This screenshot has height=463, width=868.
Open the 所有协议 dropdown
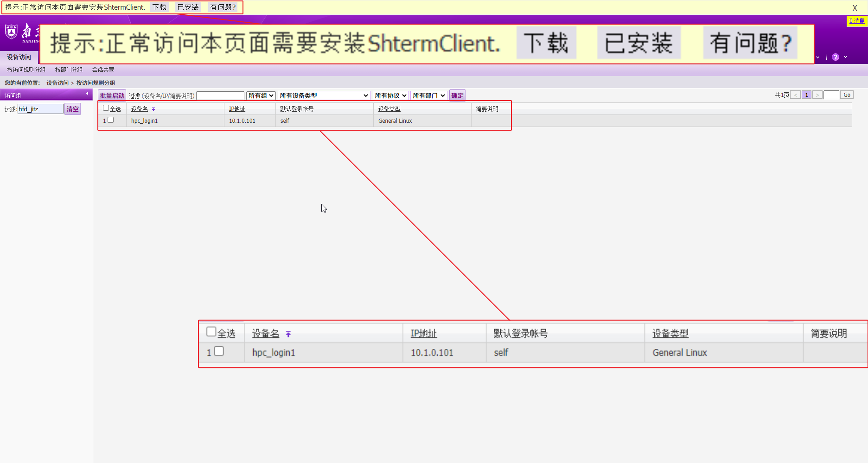(x=391, y=95)
